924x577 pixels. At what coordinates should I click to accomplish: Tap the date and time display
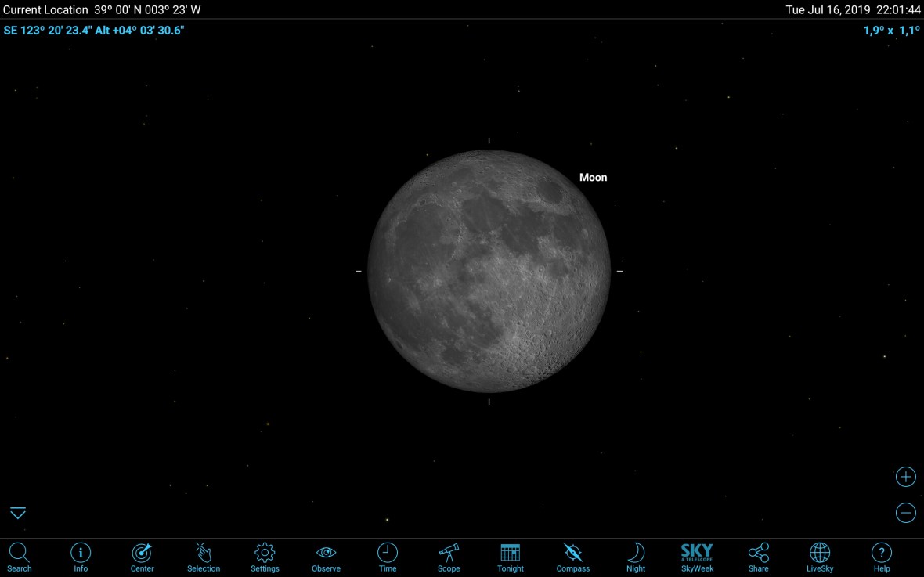click(853, 10)
